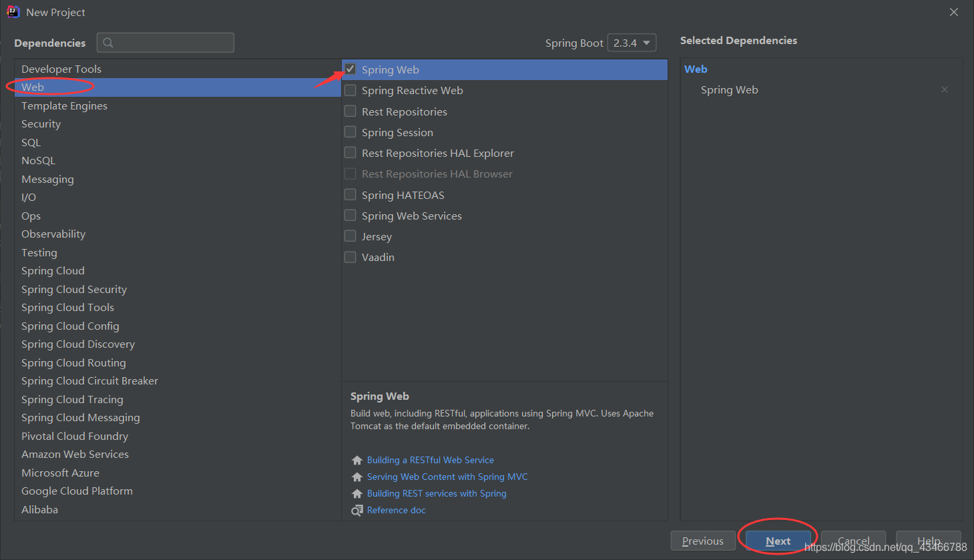This screenshot has width=974, height=560.
Task: Click the disabled Rest Repositories HAL Browser row
Action: [505, 174]
